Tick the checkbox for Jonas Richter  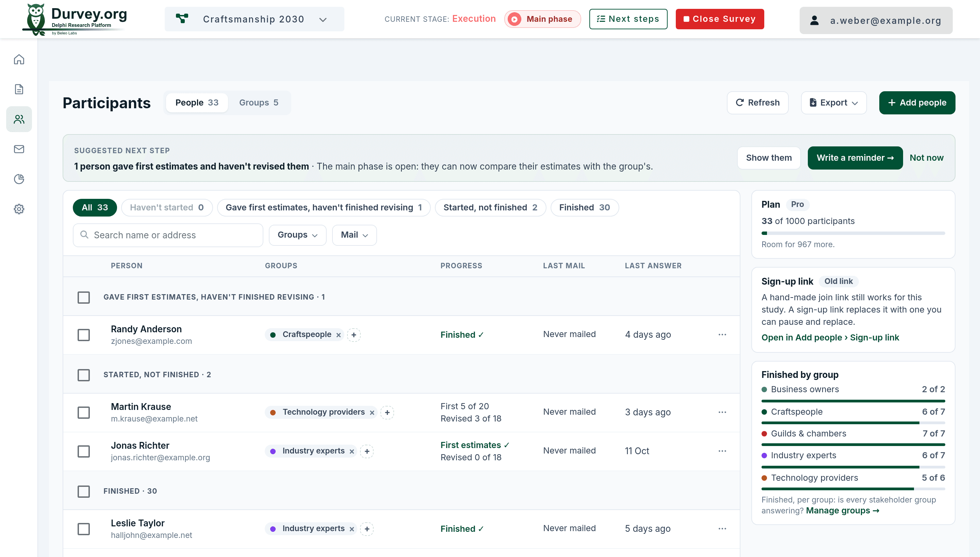(84, 452)
